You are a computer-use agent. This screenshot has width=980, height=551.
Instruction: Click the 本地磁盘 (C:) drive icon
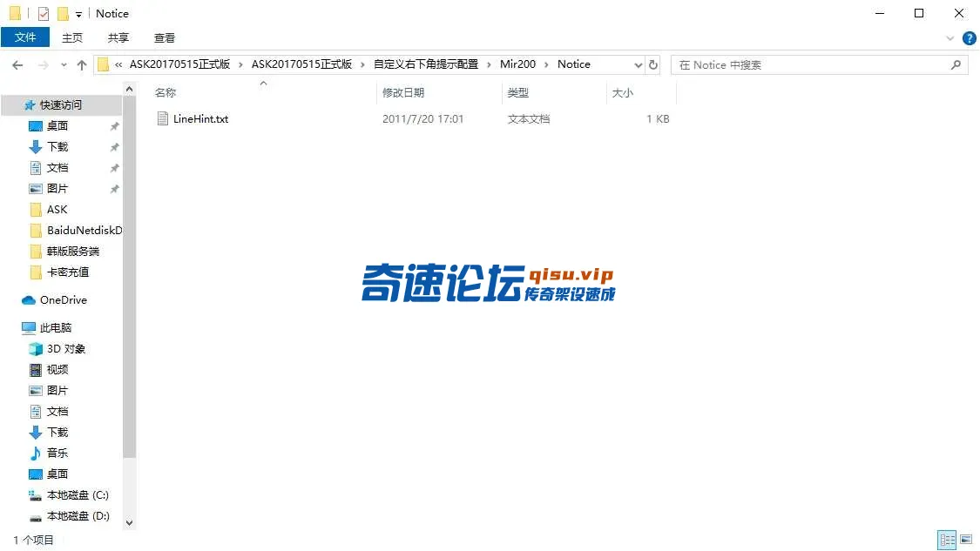(36, 495)
